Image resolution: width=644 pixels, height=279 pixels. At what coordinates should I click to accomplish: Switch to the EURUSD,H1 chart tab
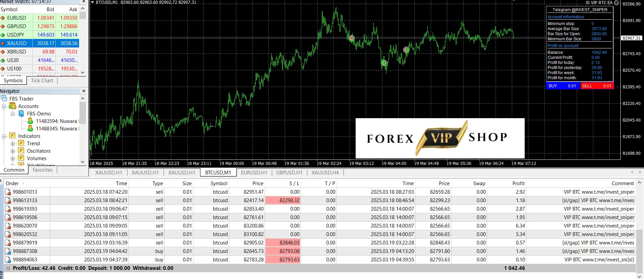coord(254,173)
